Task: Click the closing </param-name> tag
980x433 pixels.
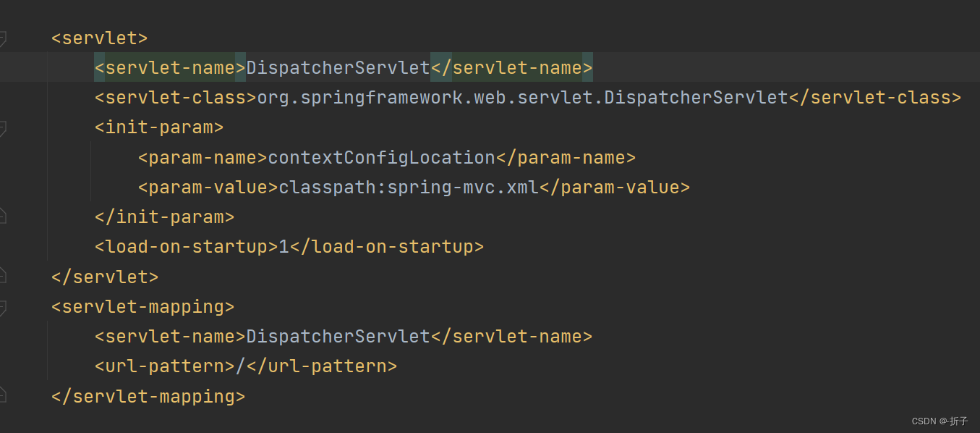Action: point(566,157)
